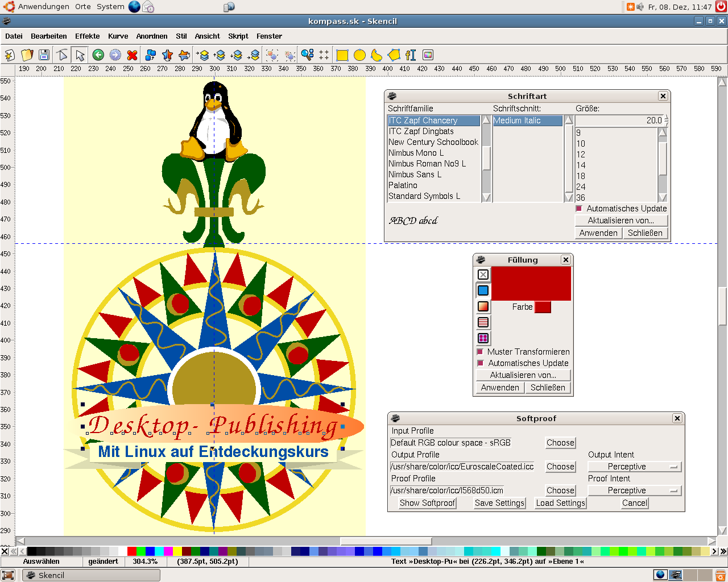Activate the selection arrow tool
The height and width of the screenshot is (582, 728).
pyautogui.click(x=80, y=55)
